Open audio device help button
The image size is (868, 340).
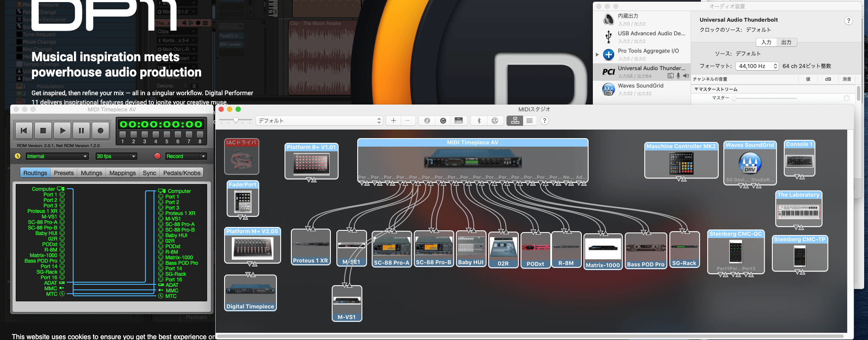click(x=848, y=21)
